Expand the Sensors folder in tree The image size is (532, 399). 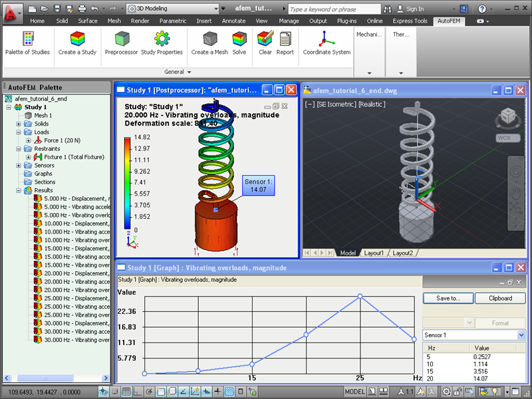coord(19,166)
